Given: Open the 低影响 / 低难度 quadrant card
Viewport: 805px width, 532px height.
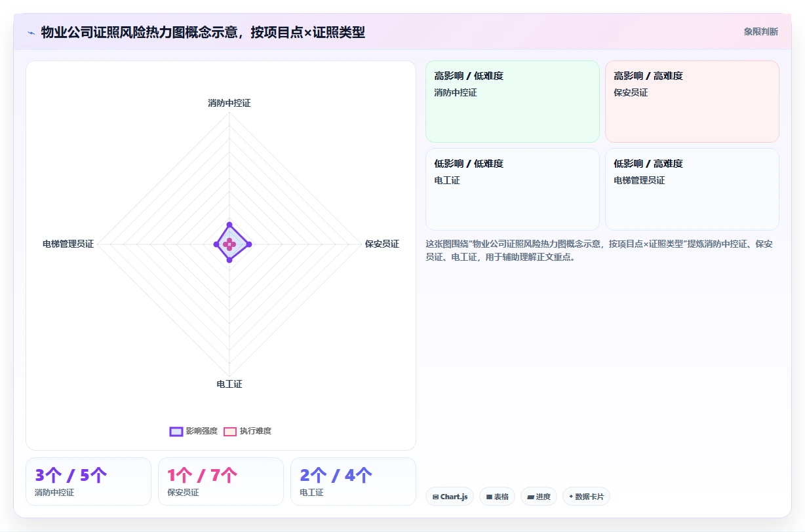Looking at the screenshot, I should coord(513,189).
